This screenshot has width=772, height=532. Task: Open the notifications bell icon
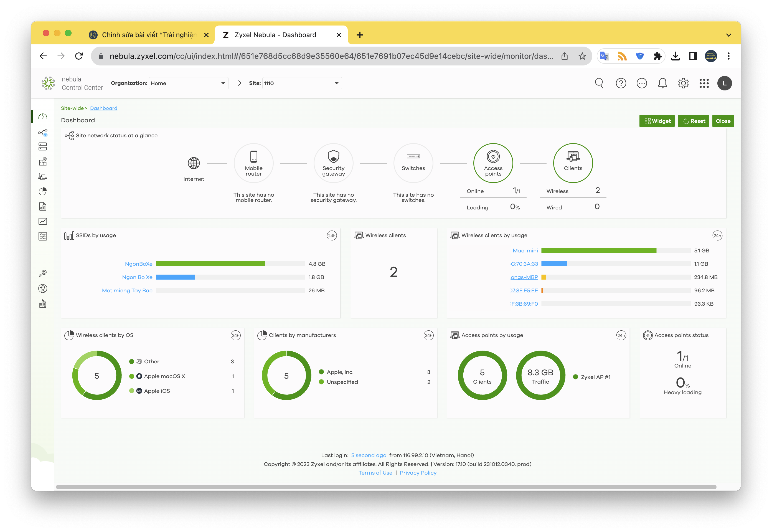pos(662,83)
